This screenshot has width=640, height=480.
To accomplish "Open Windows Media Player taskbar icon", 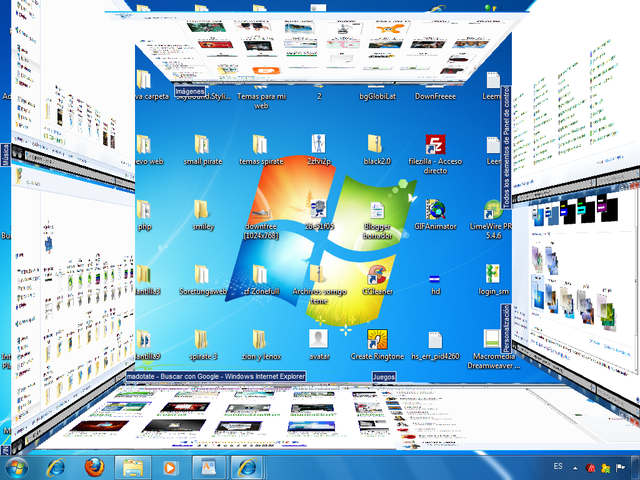I will pyautogui.click(x=170, y=468).
